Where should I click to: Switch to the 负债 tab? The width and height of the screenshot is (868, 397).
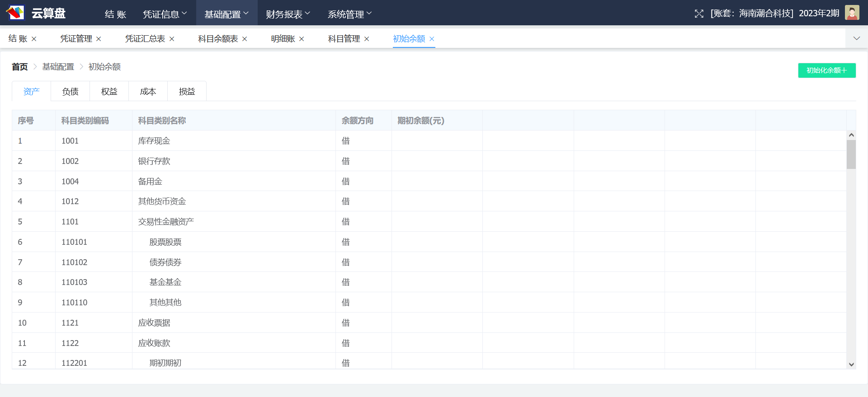pos(70,92)
